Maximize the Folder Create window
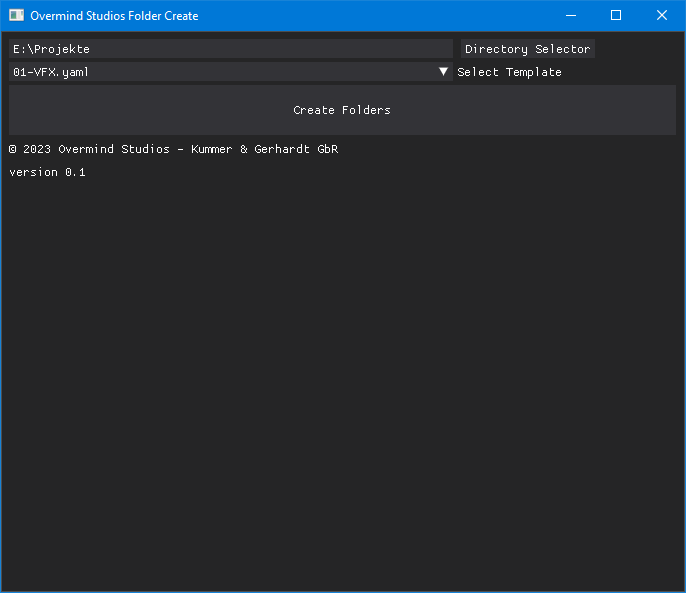 (x=616, y=15)
